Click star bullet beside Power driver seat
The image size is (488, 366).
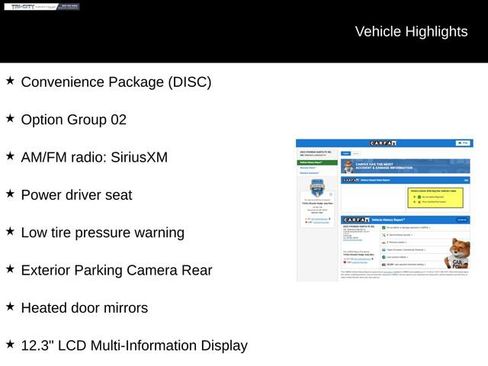coord(10,193)
